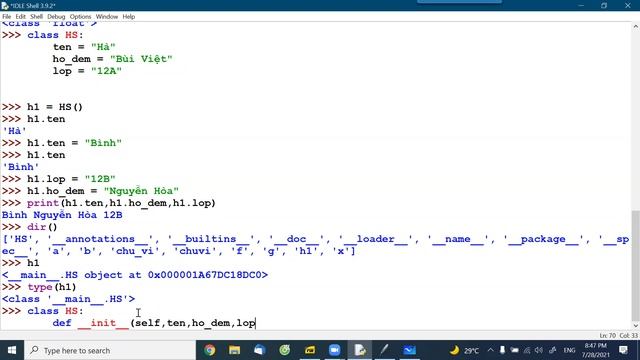Show hidden system tray icons
The width and height of the screenshot is (640, 360).
click(x=490, y=350)
